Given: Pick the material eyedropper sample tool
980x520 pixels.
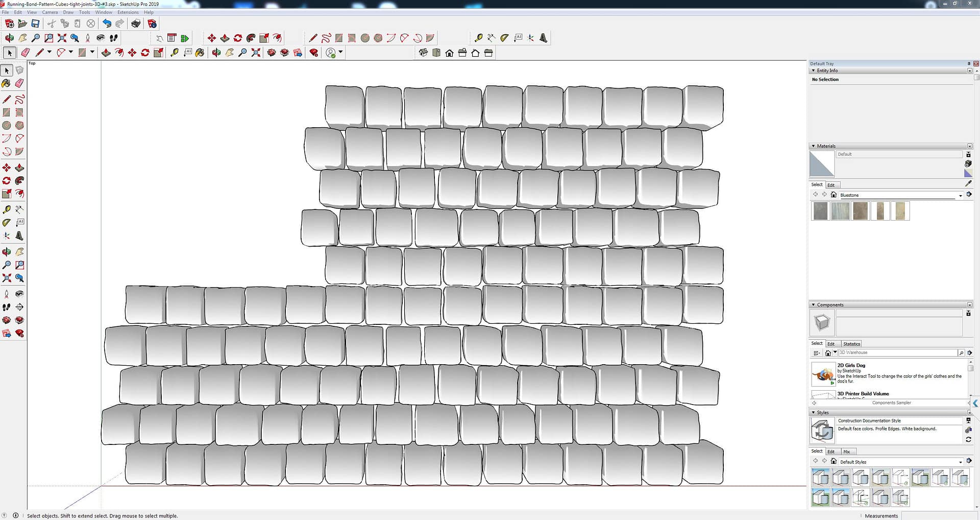Looking at the screenshot, I should [968, 183].
